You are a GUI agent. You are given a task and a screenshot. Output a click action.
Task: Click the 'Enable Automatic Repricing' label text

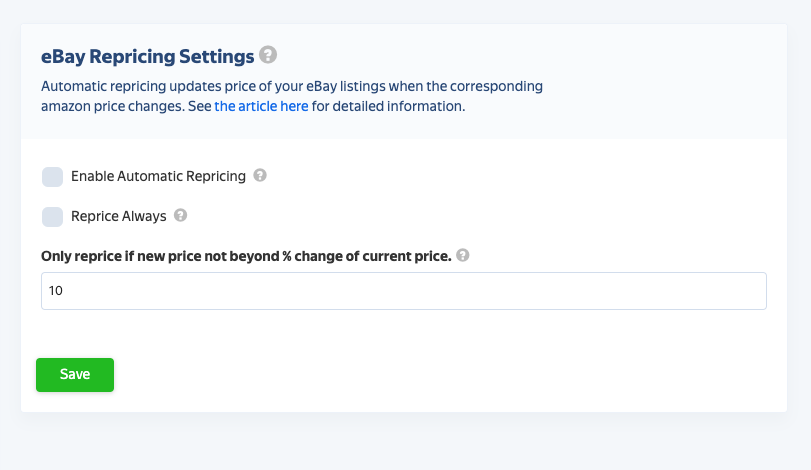coord(158,176)
